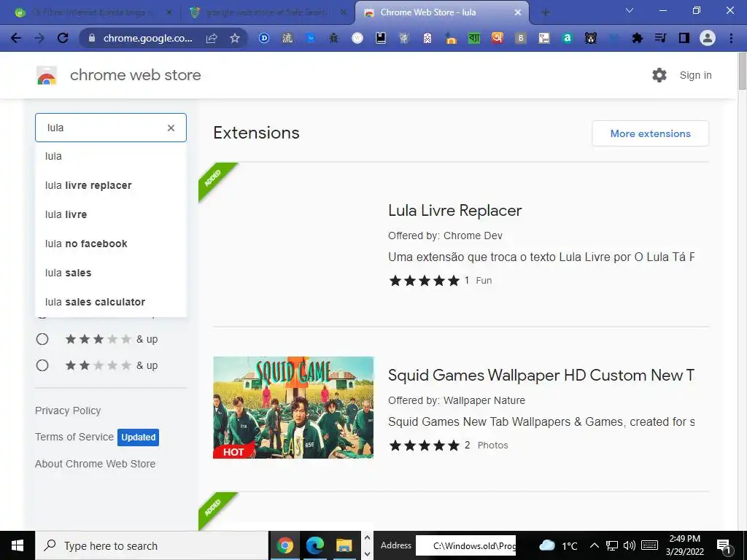Choose 'lula livre' suggestion
Viewport: 747px width, 560px height.
(111, 214)
